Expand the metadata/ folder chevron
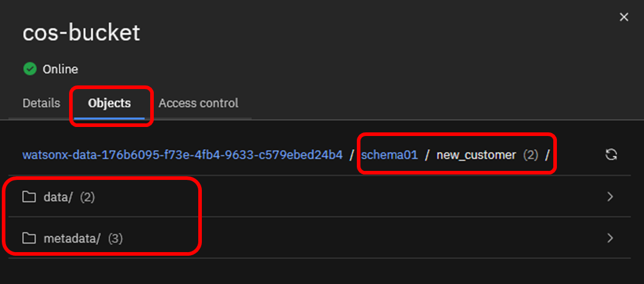Screen dimensions: 644x284 [610, 238]
